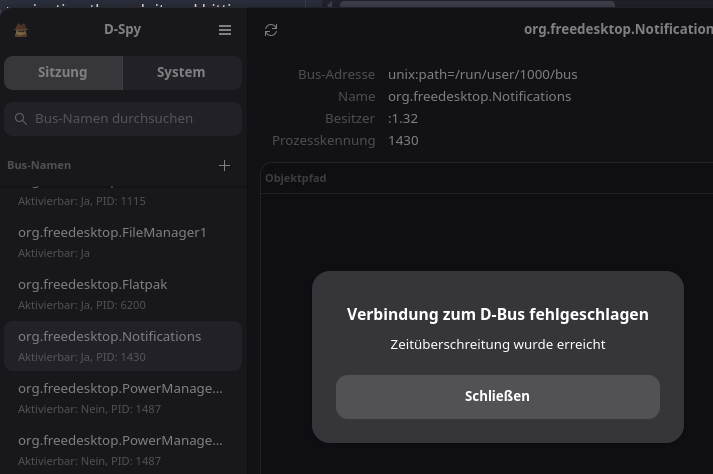This screenshot has width=713, height=474.
Task: Click the Objektpfad column header
Action: pyautogui.click(x=296, y=178)
